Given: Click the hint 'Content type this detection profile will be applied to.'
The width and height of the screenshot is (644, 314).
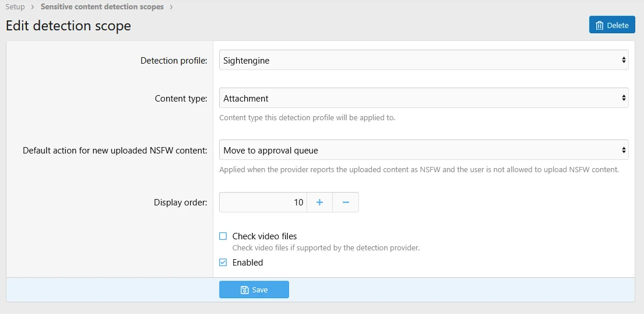Looking at the screenshot, I should click(307, 118).
